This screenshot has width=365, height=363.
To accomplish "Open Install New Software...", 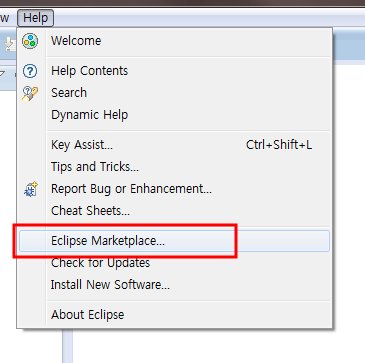I will click(174, 285).
